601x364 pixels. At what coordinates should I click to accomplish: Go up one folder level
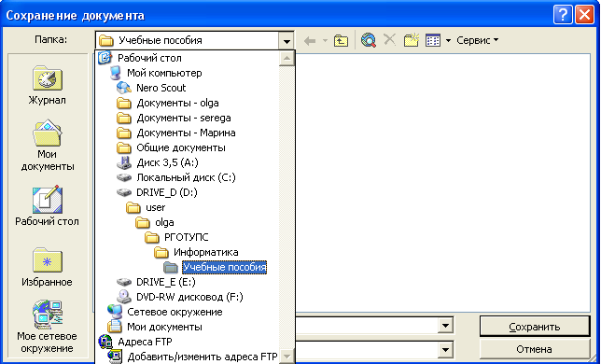pos(341,40)
